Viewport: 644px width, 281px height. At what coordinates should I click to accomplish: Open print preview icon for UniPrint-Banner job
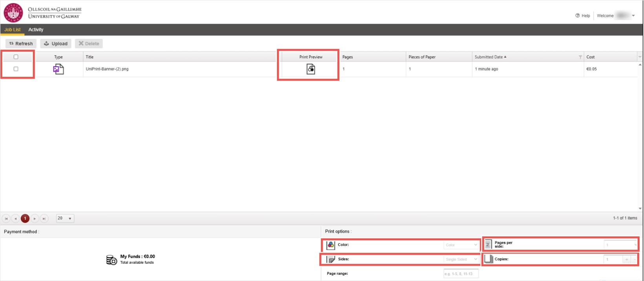click(311, 69)
